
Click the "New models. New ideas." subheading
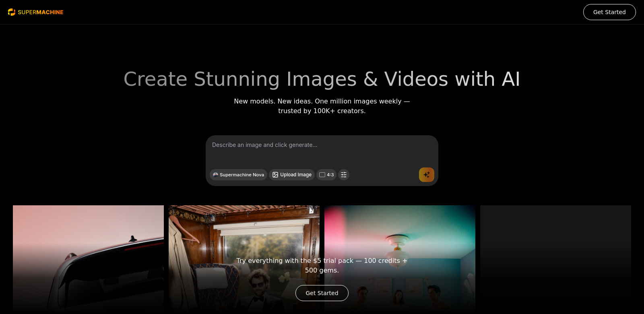click(322, 106)
